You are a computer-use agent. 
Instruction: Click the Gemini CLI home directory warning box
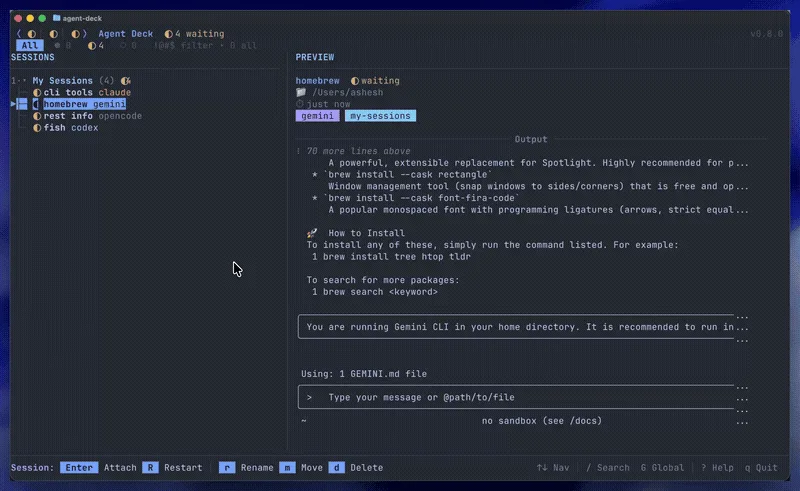[x=516, y=327]
